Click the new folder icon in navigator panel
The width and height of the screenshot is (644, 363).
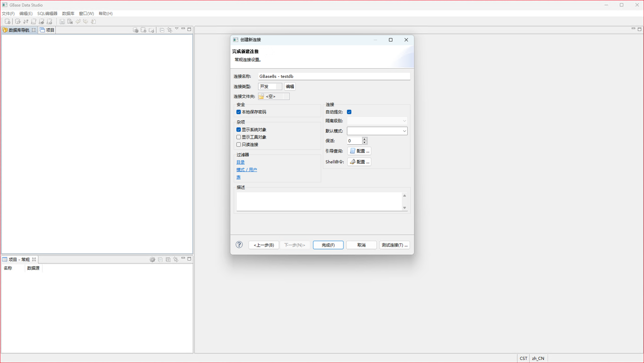(x=152, y=30)
